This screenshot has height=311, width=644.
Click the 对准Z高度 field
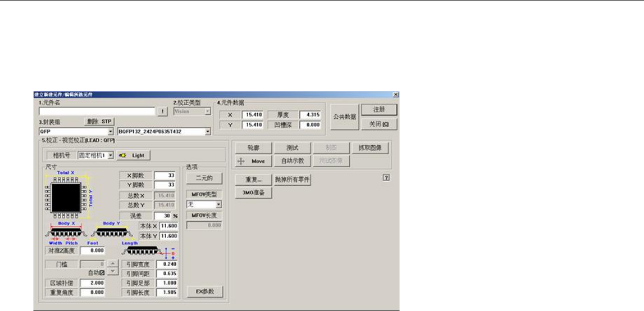[x=92, y=250]
